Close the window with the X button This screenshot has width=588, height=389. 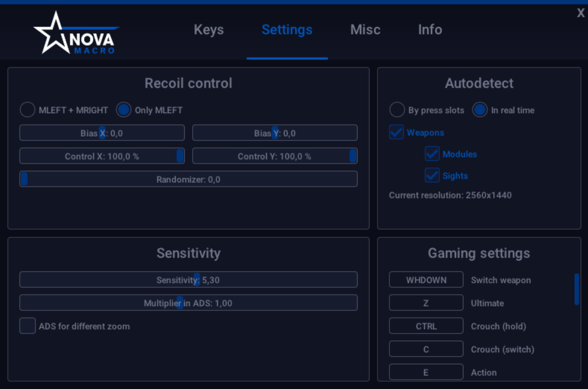[x=581, y=13]
